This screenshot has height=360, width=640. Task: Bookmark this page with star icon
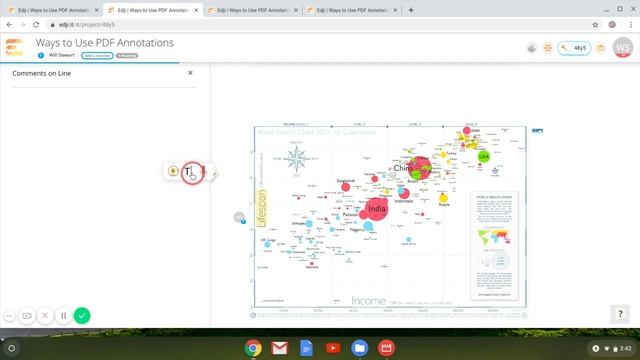click(595, 24)
